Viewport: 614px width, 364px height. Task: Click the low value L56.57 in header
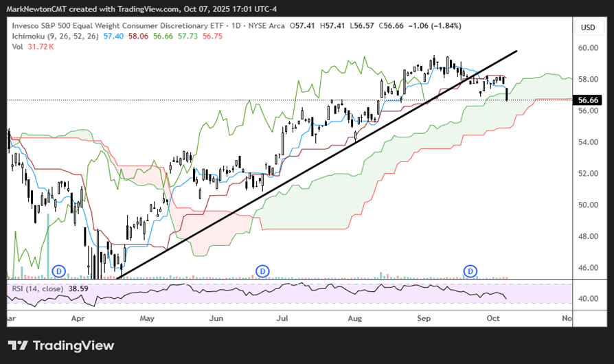pos(361,26)
